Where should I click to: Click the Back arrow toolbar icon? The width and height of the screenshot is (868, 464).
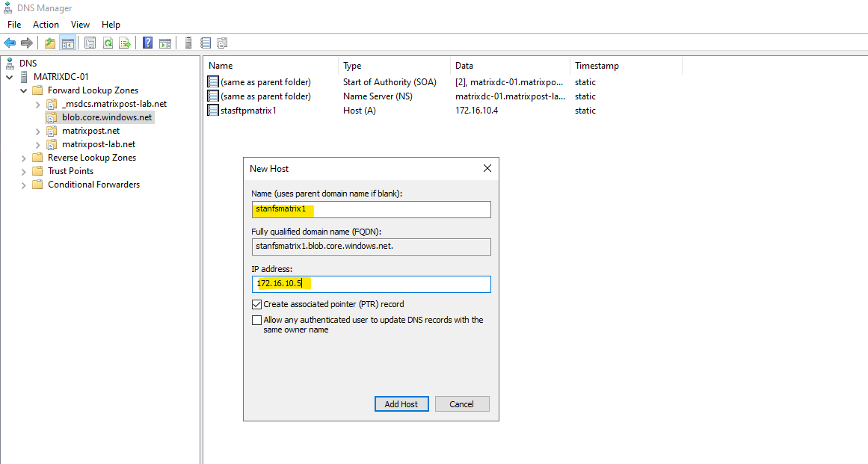tap(10, 43)
